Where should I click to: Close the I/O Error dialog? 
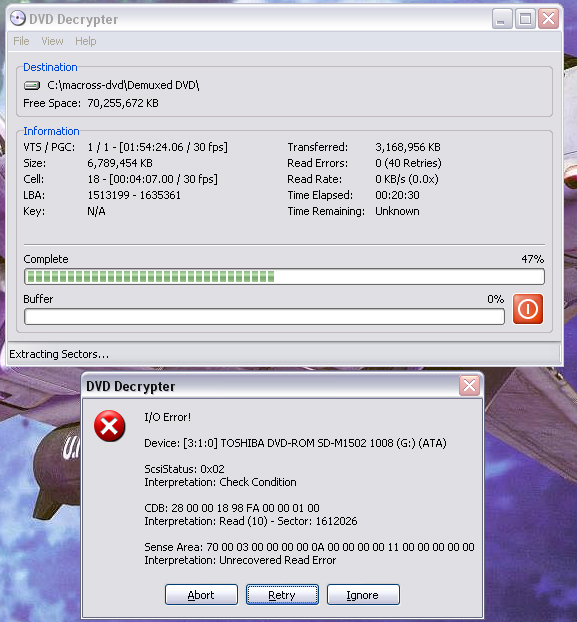pyautogui.click(x=470, y=385)
